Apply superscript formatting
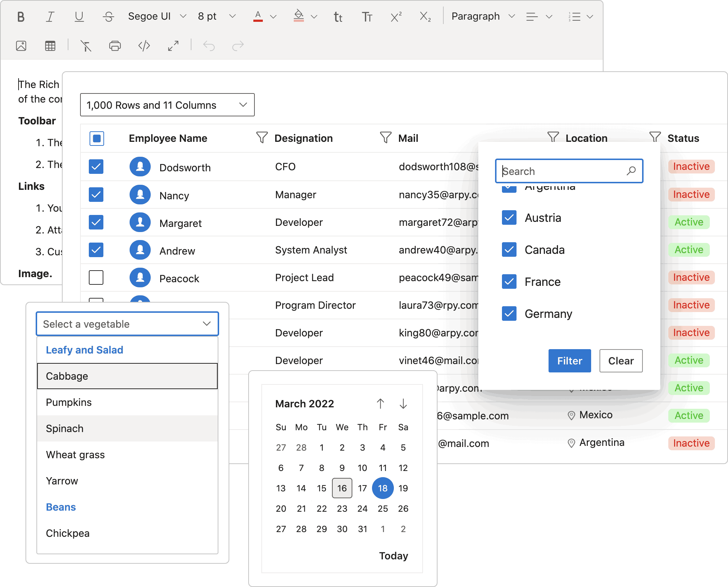The width and height of the screenshot is (728, 587). [x=396, y=17]
